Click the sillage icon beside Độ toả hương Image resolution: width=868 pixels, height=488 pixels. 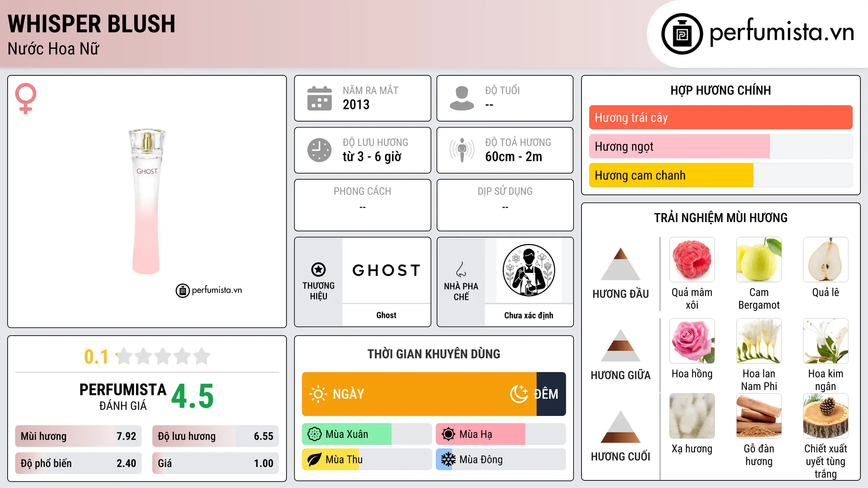coord(462,150)
